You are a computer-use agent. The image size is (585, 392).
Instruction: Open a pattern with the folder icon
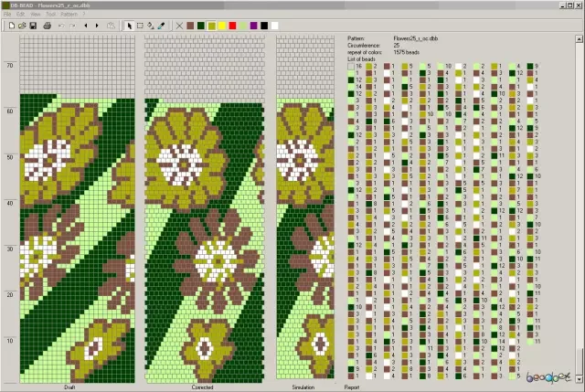[22, 26]
